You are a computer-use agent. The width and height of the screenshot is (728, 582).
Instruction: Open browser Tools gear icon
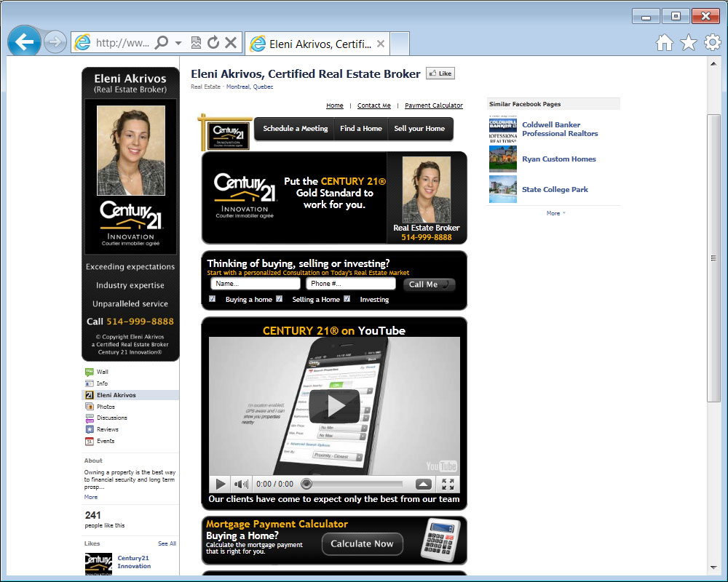click(713, 43)
